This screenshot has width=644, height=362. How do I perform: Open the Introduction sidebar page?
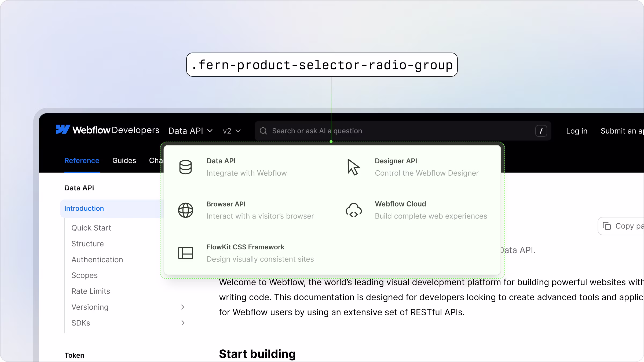pyautogui.click(x=84, y=208)
